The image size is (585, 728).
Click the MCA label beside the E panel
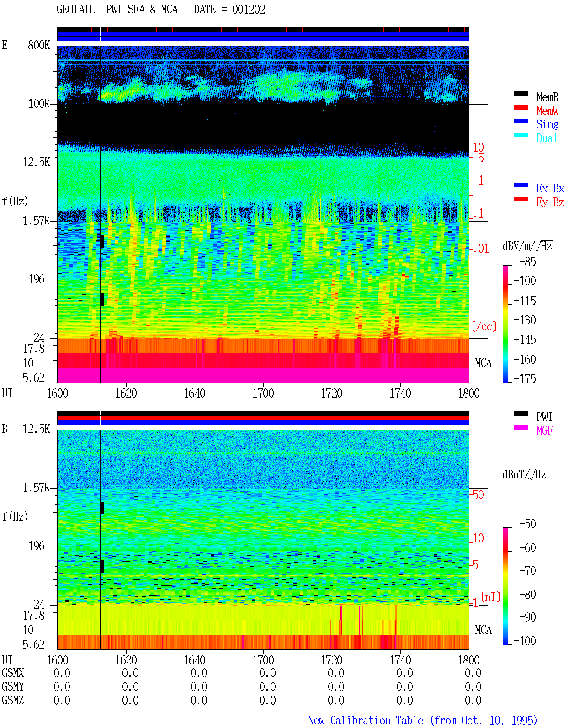coord(483,363)
